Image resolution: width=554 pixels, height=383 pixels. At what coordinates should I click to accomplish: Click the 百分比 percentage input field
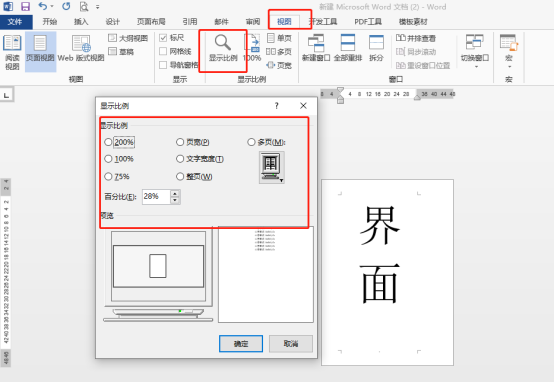pyautogui.click(x=156, y=197)
